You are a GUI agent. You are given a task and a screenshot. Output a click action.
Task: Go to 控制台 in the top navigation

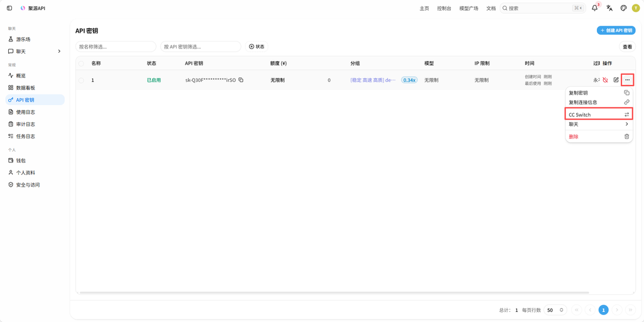[x=444, y=8]
